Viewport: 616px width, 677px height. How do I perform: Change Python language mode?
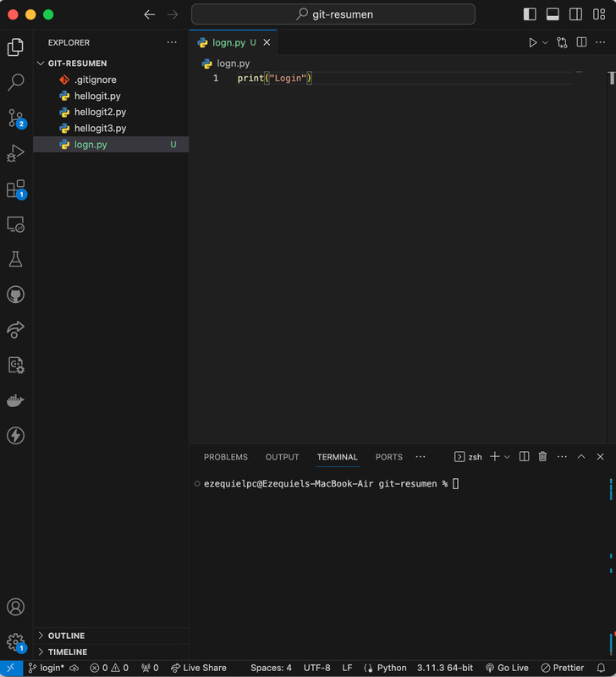click(x=392, y=668)
